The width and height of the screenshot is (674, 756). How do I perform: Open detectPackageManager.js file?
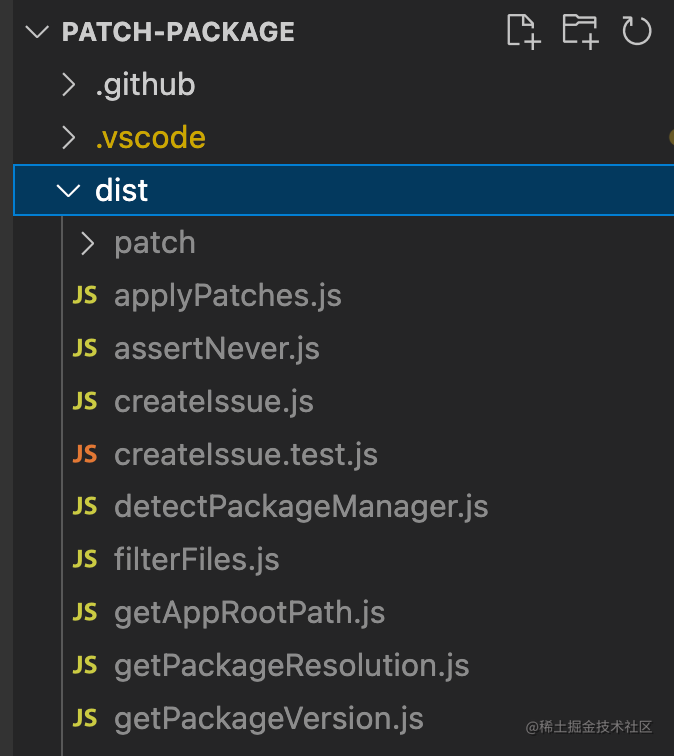301,506
